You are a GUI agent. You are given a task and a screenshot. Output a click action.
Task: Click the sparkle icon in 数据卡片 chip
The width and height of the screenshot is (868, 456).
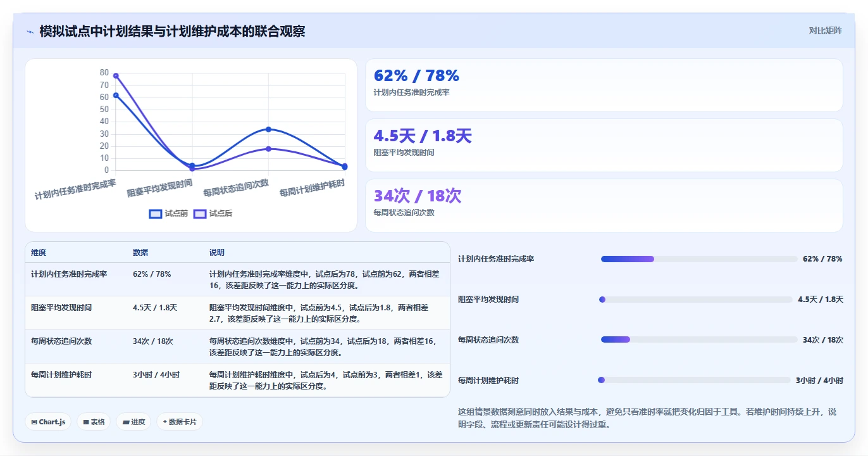coord(164,422)
